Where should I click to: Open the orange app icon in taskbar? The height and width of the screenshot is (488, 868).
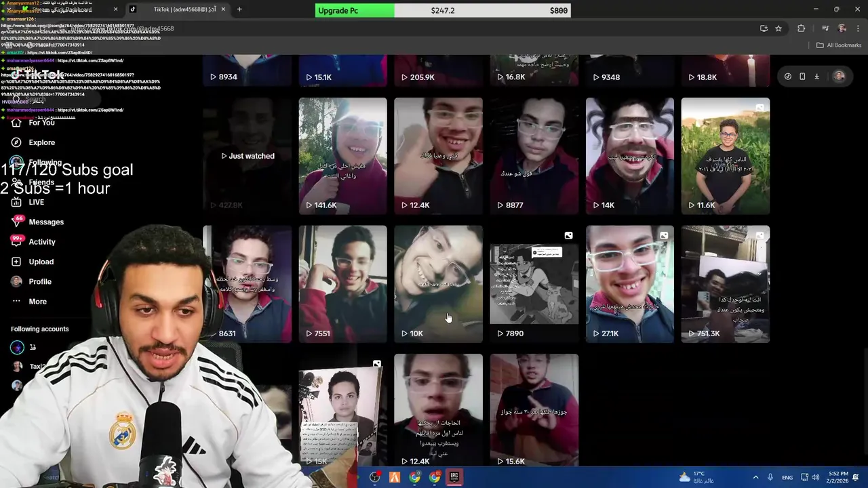point(394,477)
